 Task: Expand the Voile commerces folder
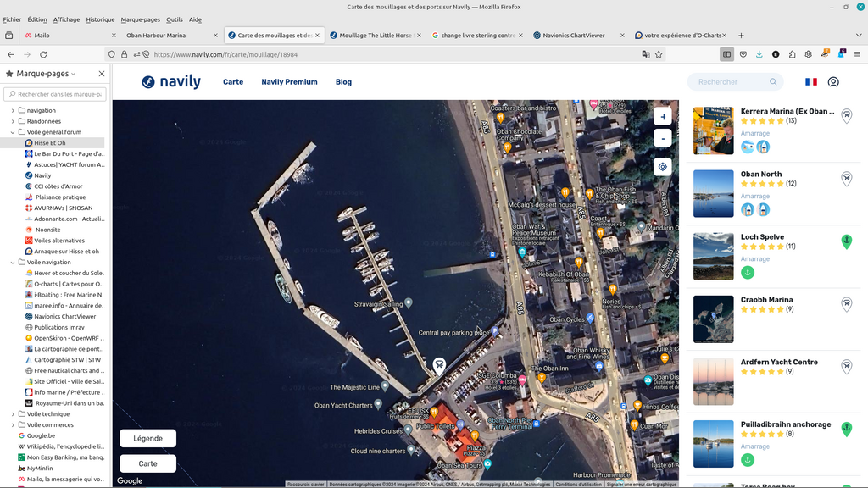click(x=13, y=425)
